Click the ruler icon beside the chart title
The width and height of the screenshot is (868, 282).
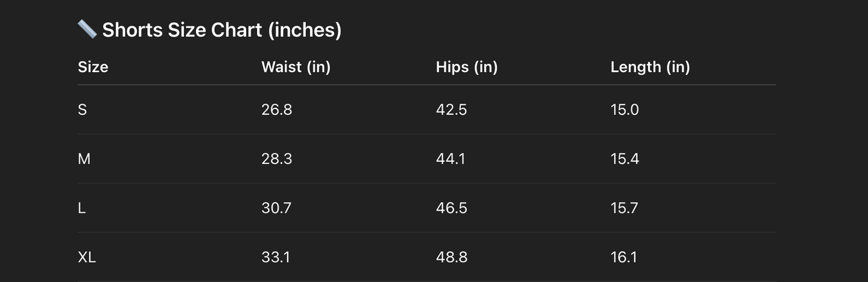pyautogui.click(x=87, y=29)
